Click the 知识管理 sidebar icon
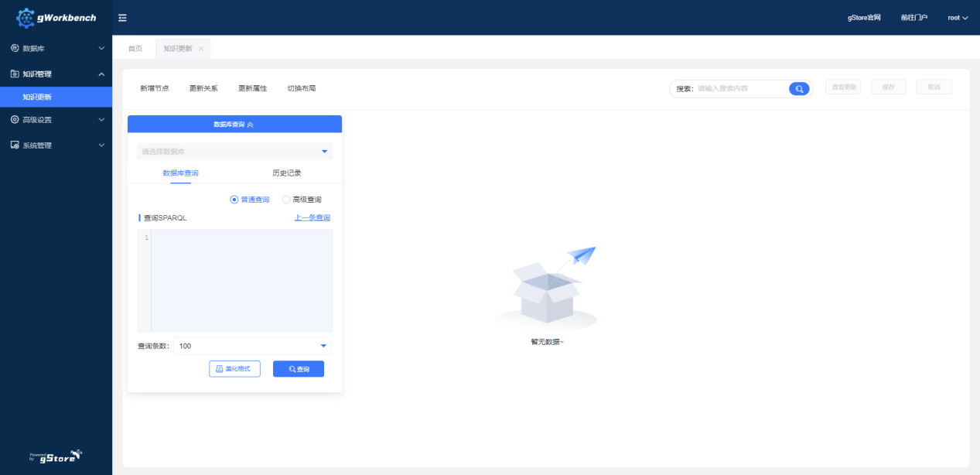980x475 pixels. point(15,74)
